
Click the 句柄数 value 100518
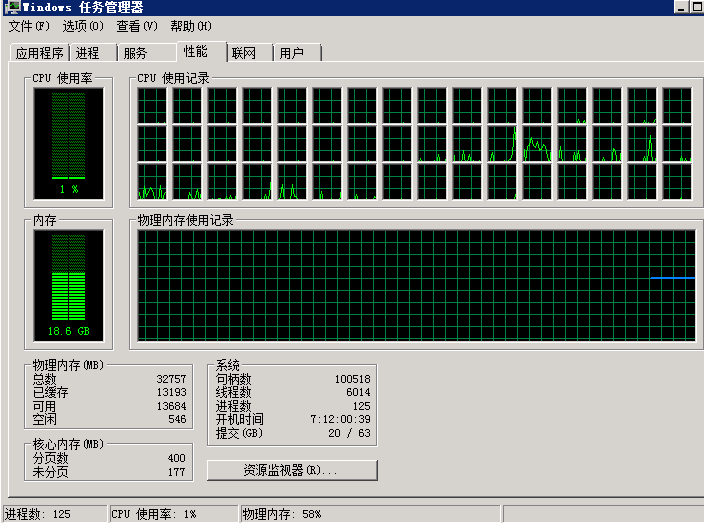tap(352, 379)
